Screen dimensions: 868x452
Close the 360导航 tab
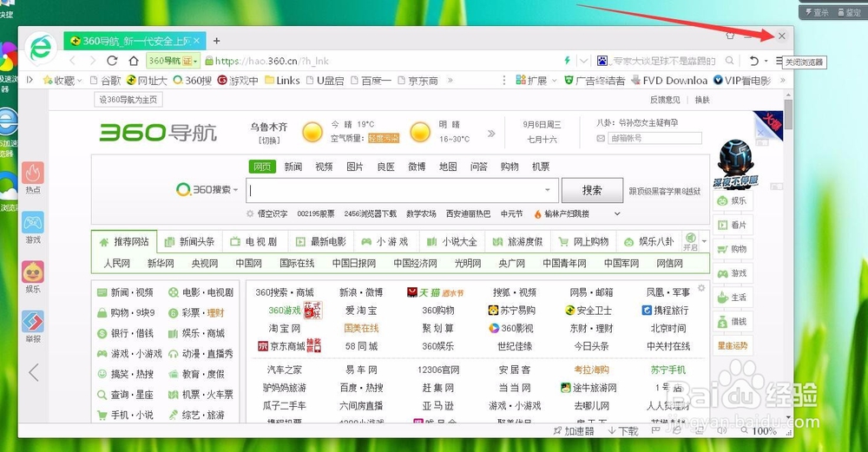tap(196, 41)
